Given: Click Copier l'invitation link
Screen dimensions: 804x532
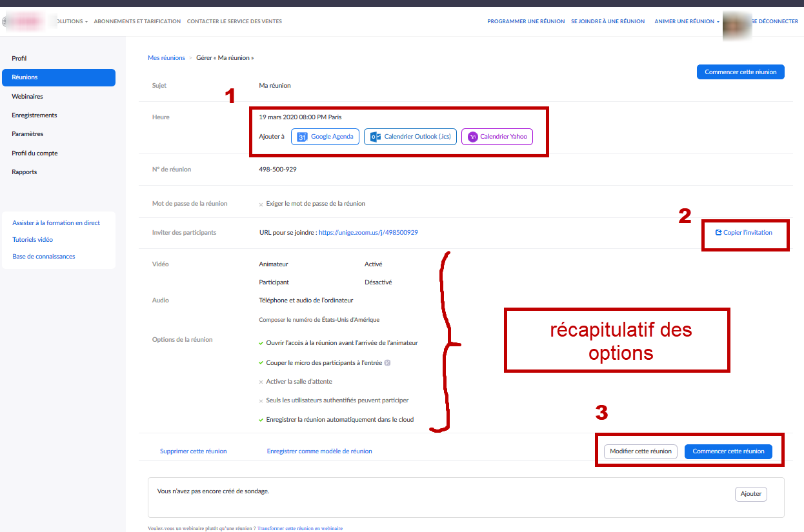Looking at the screenshot, I should coord(743,233).
